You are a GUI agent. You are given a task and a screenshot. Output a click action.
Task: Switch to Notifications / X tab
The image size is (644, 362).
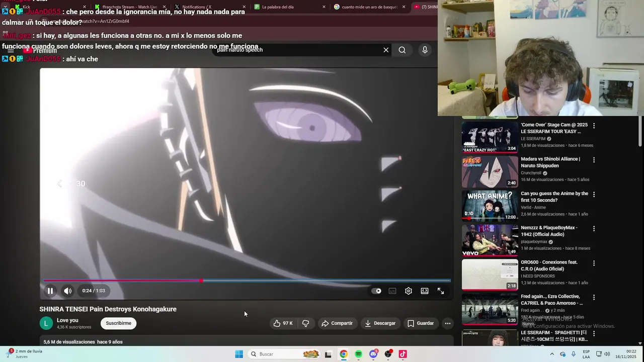pos(209,7)
